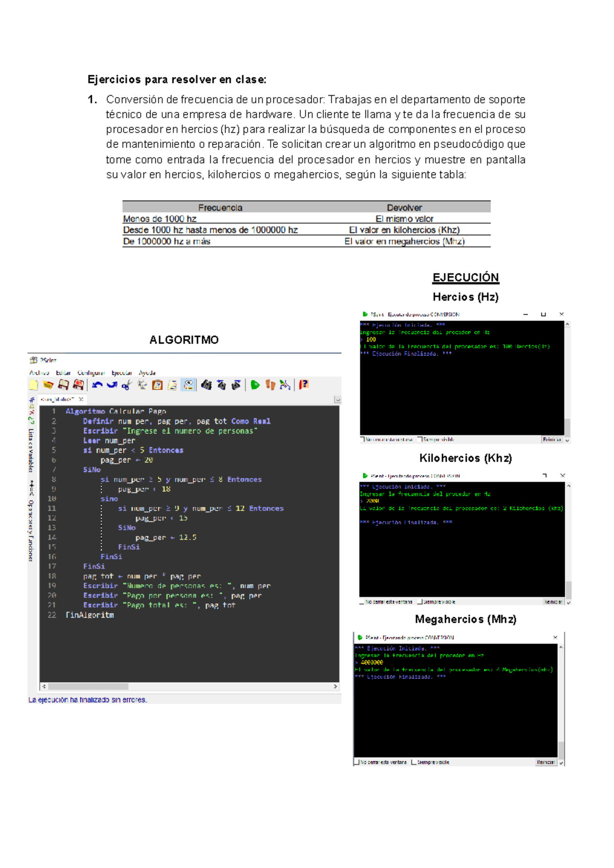Image resolution: width=614 pixels, height=868 pixels.
Task: Open the flowchart diagram icon
Action: (285, 385)
